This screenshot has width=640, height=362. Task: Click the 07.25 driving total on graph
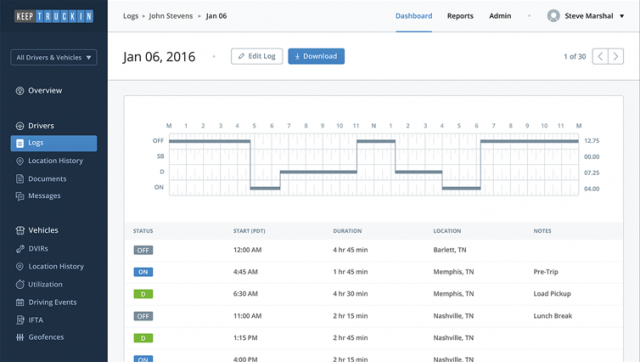pos(592,173)
